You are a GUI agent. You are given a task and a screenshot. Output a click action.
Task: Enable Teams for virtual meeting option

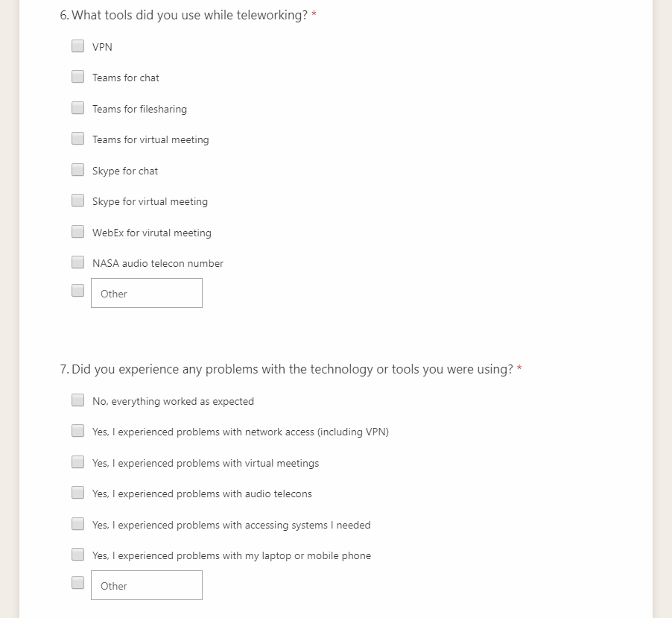point(78,139)
